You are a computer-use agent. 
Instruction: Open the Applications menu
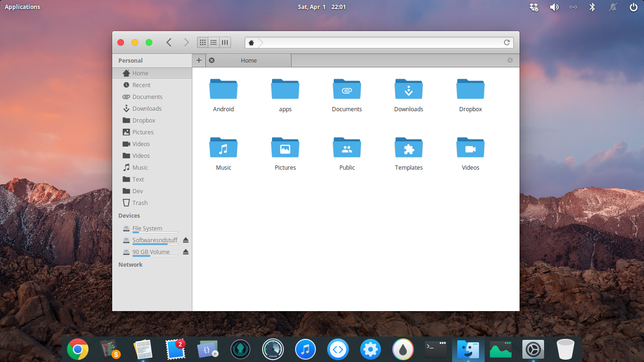coord(22,7)
